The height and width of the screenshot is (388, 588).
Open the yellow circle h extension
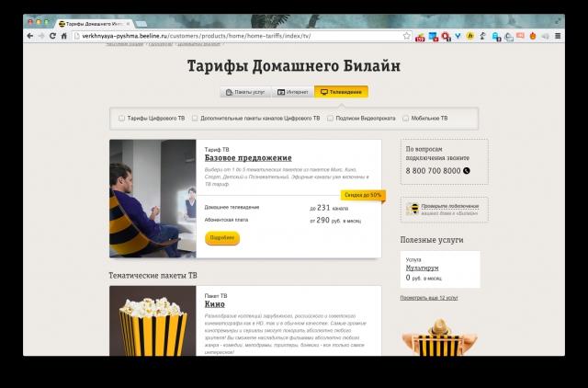[x=470, y=36]
